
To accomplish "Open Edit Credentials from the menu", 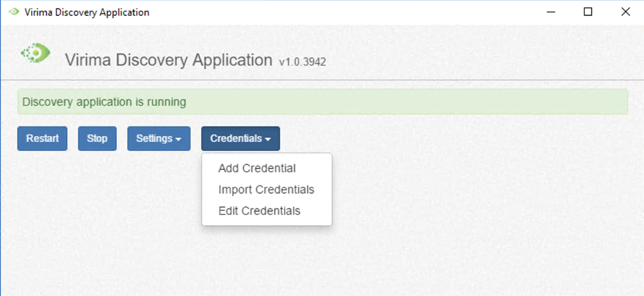I will (259, 211).
